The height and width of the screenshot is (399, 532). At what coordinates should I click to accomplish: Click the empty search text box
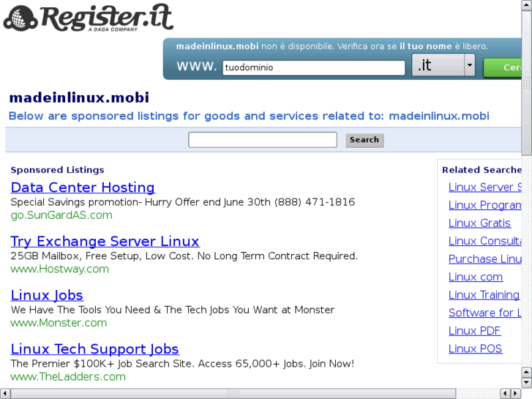pos(263,140)
